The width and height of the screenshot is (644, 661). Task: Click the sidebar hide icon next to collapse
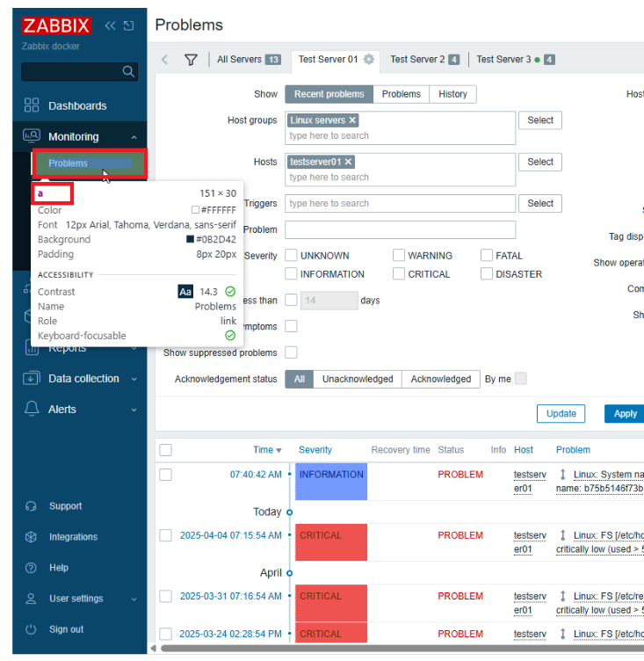[128, 25]
